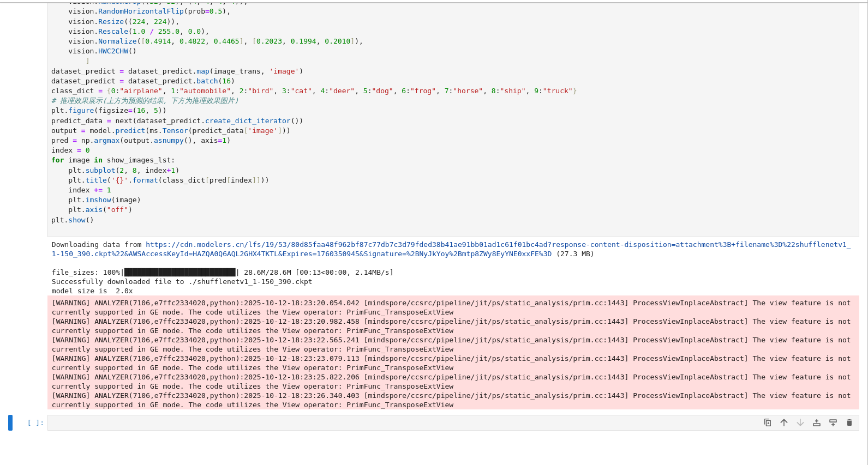The image size is (868, 465).
Task: Delete the empty cell with trash icon
Action: pyautogui.click(x=849, y=422)
